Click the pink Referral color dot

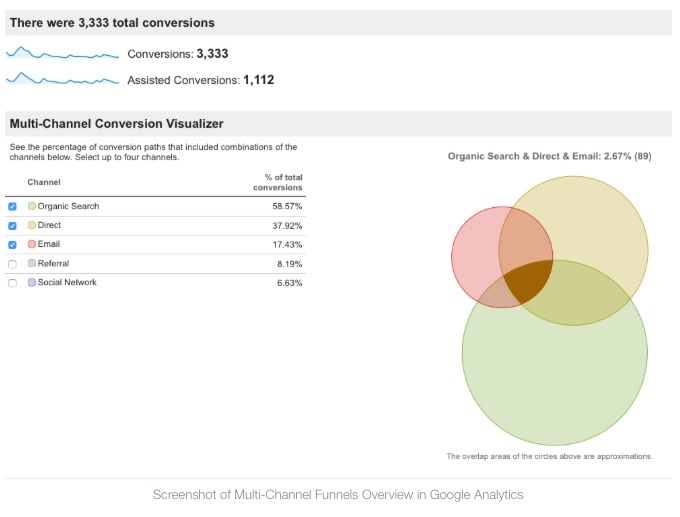click(32, 264)
